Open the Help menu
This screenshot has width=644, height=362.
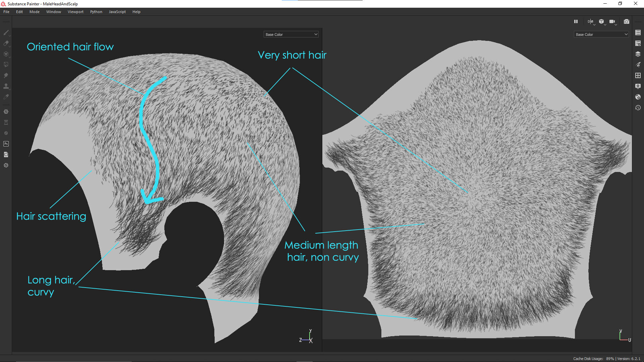pyautogui.click(x=137, y=12)
